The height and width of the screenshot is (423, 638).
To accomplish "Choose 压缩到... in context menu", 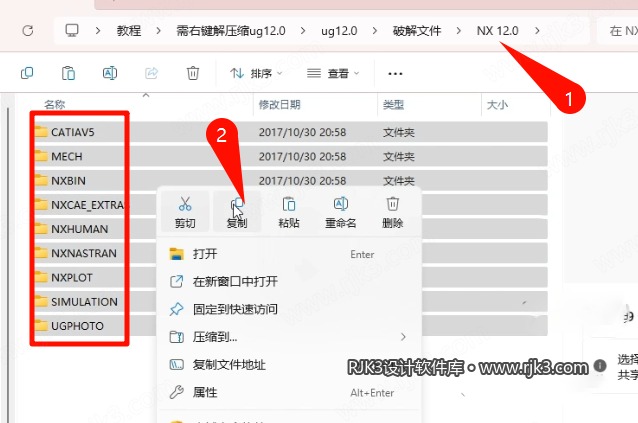I will (x=288, y=337).
